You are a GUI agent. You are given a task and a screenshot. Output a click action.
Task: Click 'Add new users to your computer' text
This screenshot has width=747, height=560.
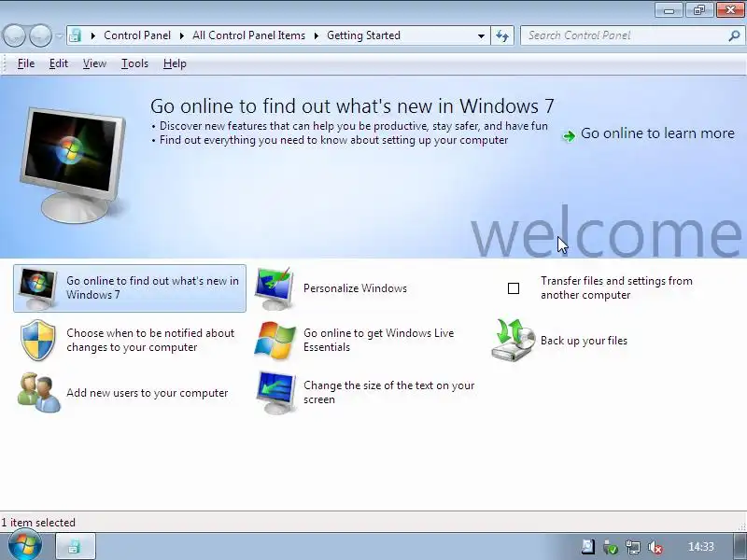tap(148, 393)
